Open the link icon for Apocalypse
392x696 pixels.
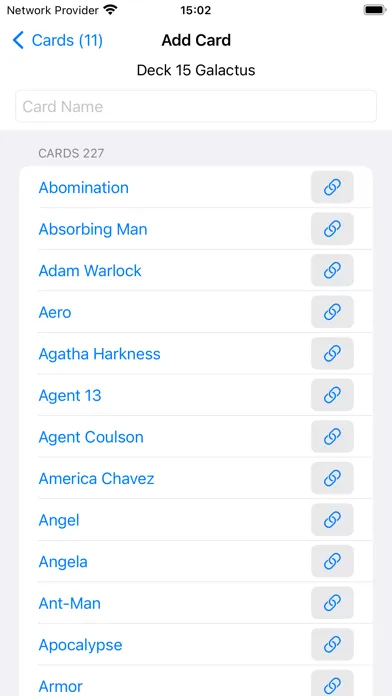click(x=332, y=645)
